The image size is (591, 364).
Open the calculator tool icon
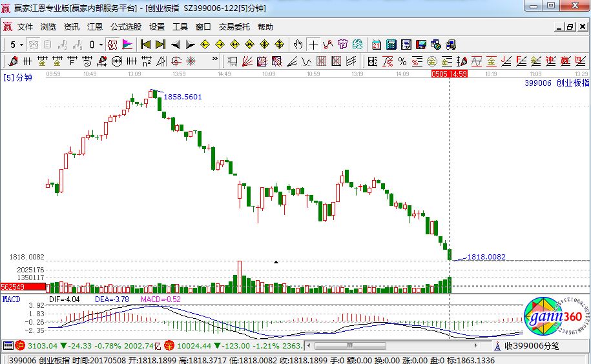[391, 45]
